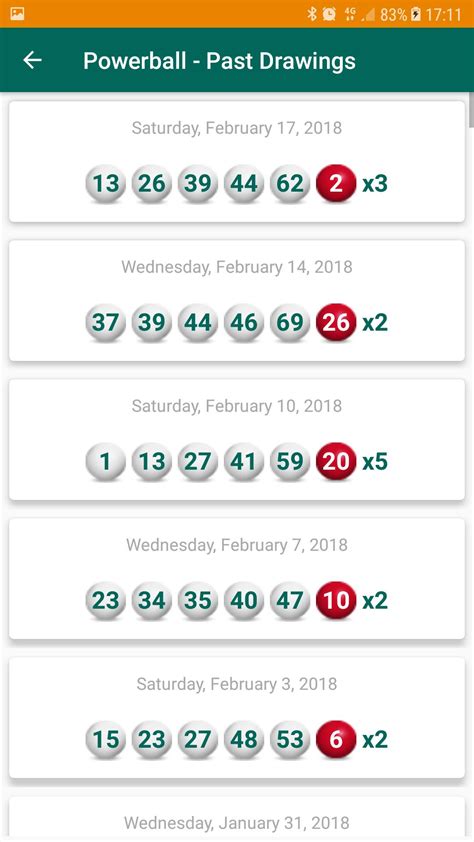Viewport: 474px width, 842px height.
Task: Tap the red Powerball 6 for February 3
Action: click(x=336, y=739)
